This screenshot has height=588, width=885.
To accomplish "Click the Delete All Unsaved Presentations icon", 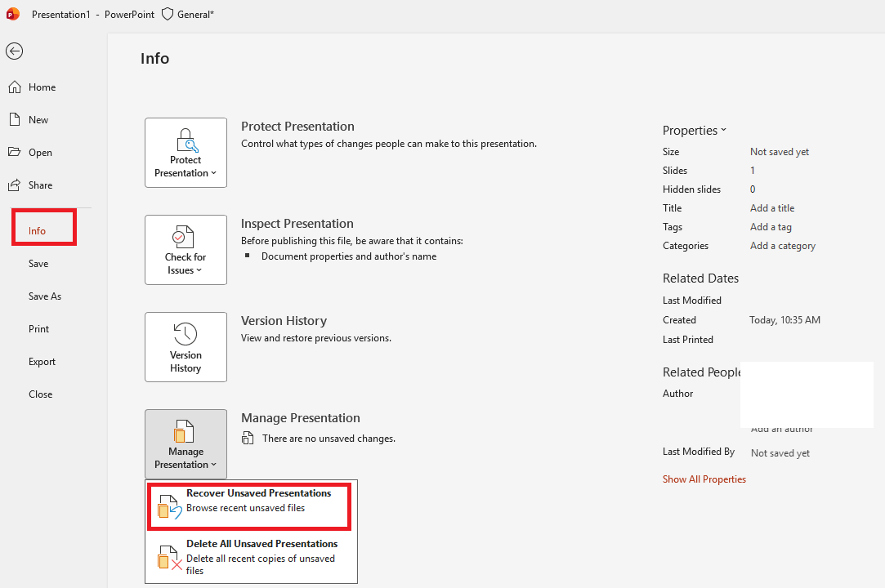I will [169, 557].
